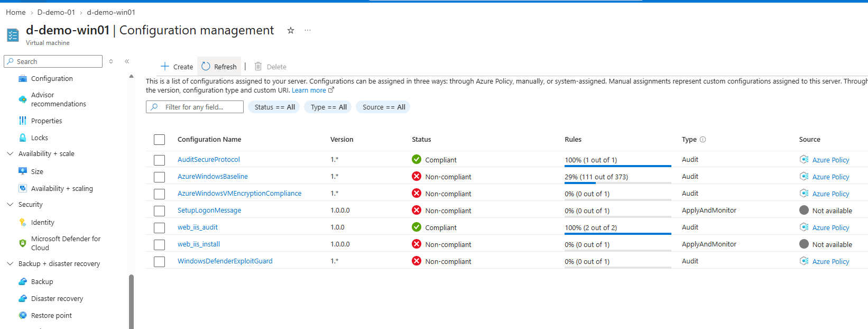Tick the checkbox for AuditSecureProtocol row
Screen dimensions: 868x329
[159, 160]
